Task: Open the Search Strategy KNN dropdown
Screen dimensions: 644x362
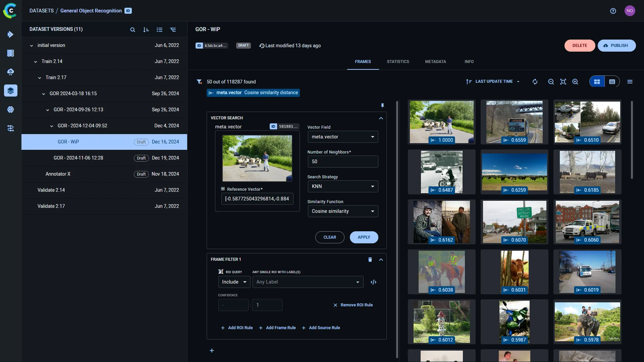Action: pyautogui.click(x=343, y=186)
